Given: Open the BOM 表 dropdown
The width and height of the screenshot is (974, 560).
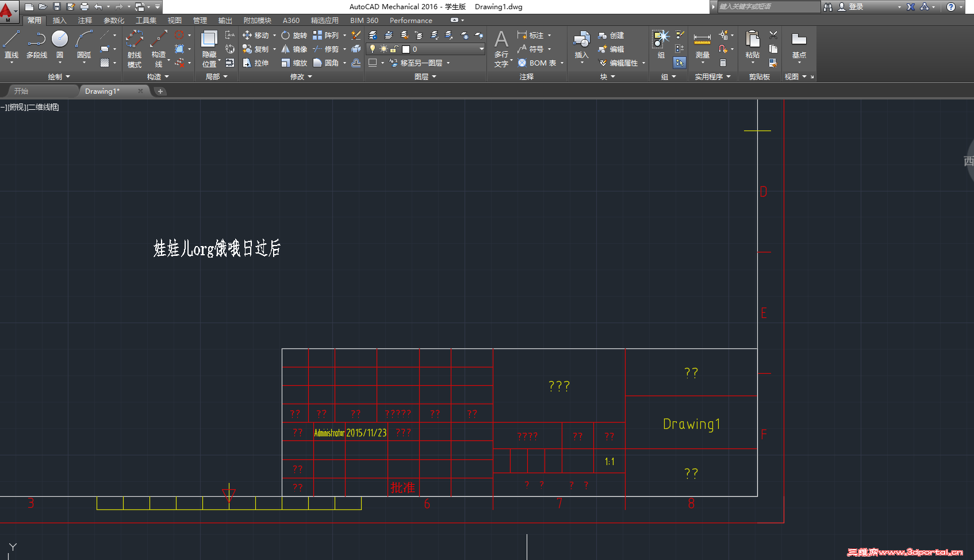Looking at the screenshot, I should tap(562, 63).
